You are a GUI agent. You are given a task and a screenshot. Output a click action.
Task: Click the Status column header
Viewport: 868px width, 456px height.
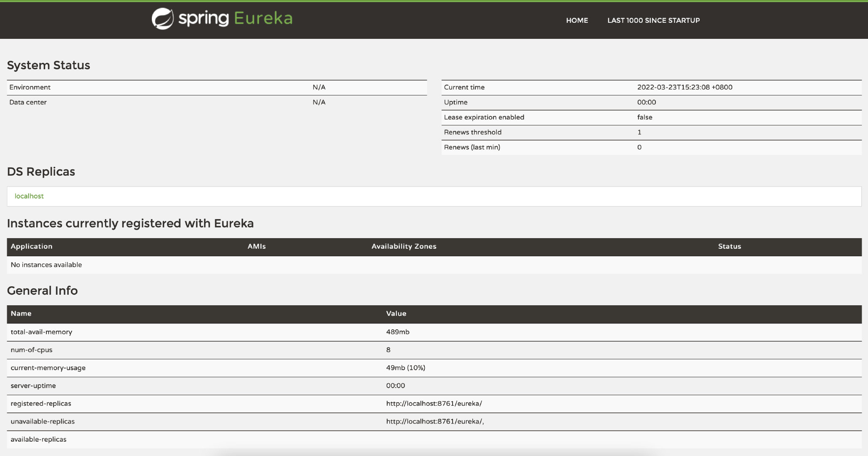tap(729, 247)
